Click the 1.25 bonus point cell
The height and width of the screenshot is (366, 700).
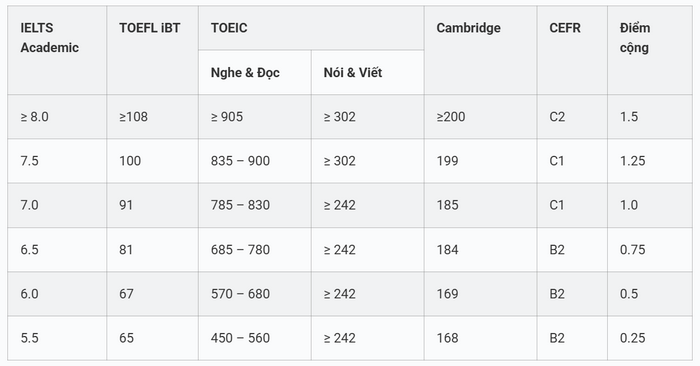pos(650,161)
